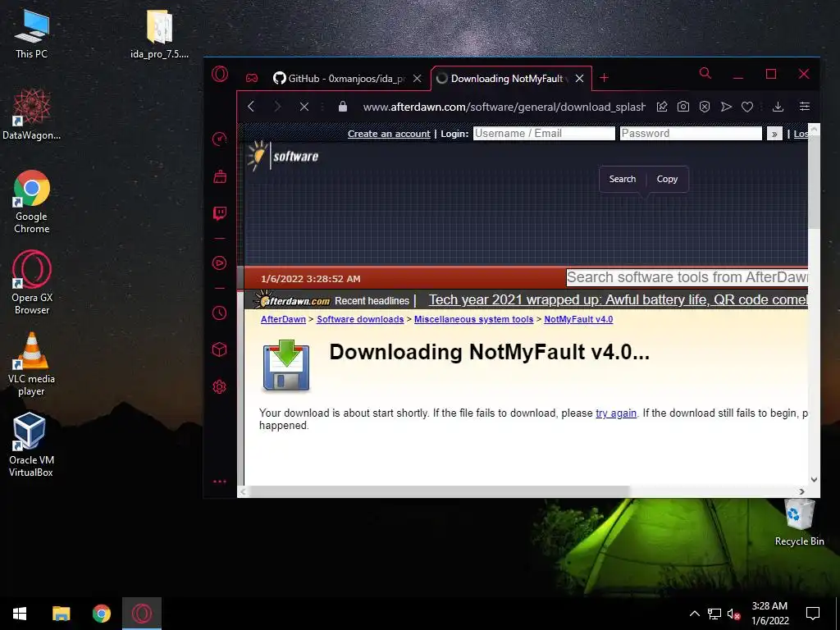
Task: Open ad blocker shield icon
Action: point(705,107)
